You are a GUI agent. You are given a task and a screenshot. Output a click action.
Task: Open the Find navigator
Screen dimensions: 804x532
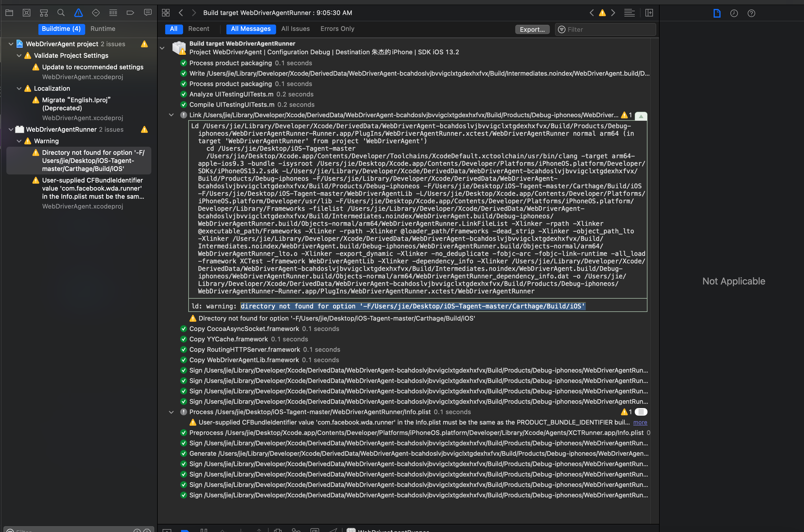point(61,12)
